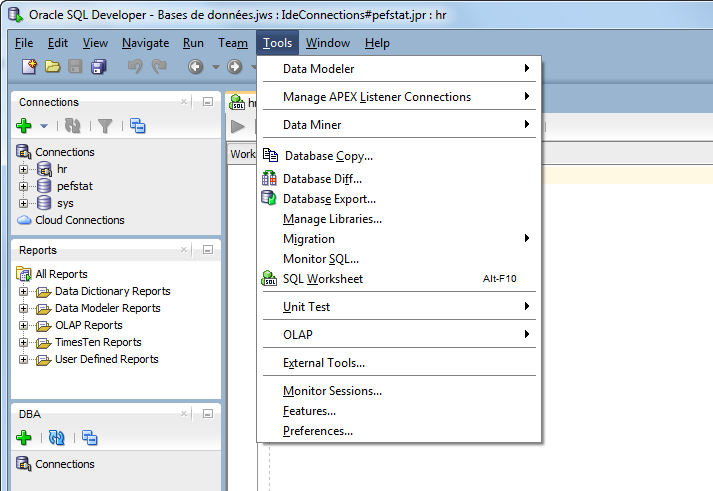
Task: Minimize the DBA panel
Action: coord(208,414)
